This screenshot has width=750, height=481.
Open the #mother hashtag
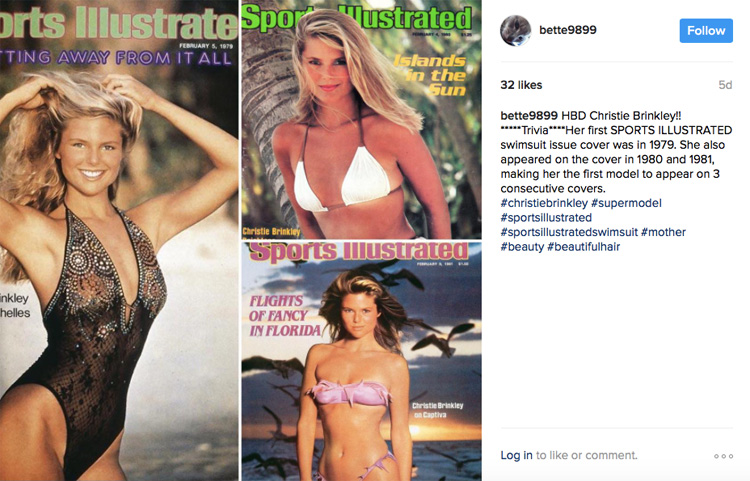click(x=663, y=232)
